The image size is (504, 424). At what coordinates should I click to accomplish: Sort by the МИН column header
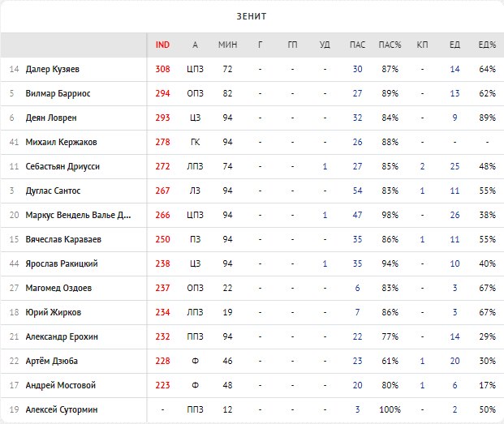coord(227,45)
